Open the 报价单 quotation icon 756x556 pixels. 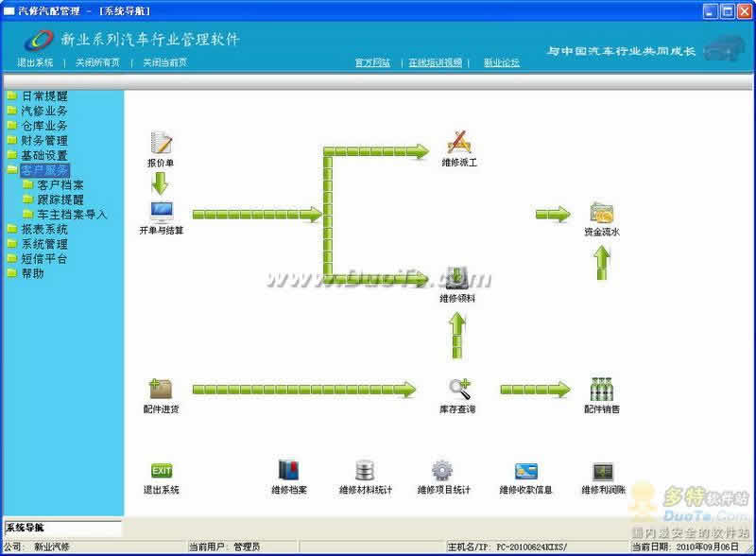click(x=162, y=144)
